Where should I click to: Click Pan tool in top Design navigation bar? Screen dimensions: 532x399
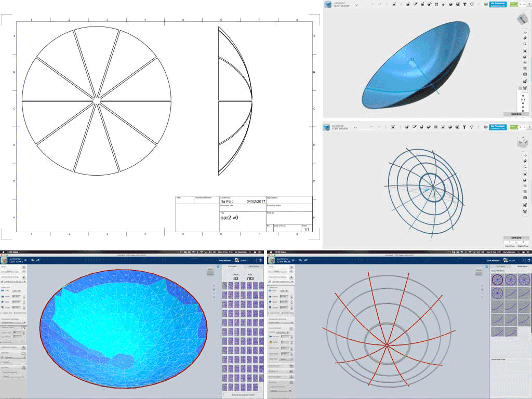(525, 32)
